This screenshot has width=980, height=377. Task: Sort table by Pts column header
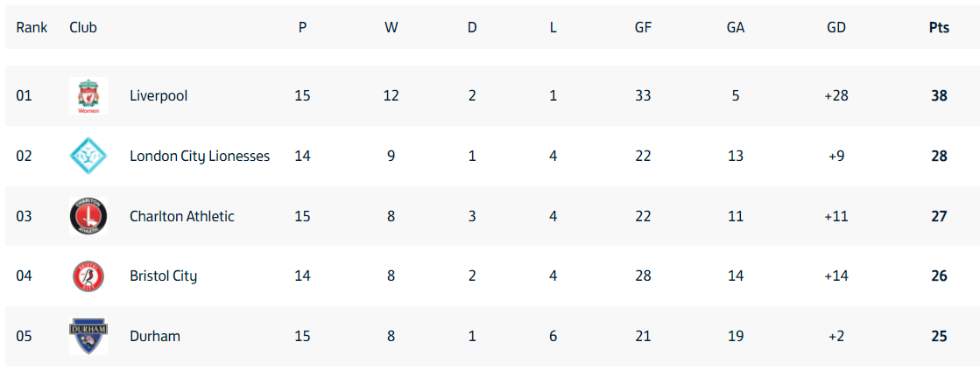939,27
